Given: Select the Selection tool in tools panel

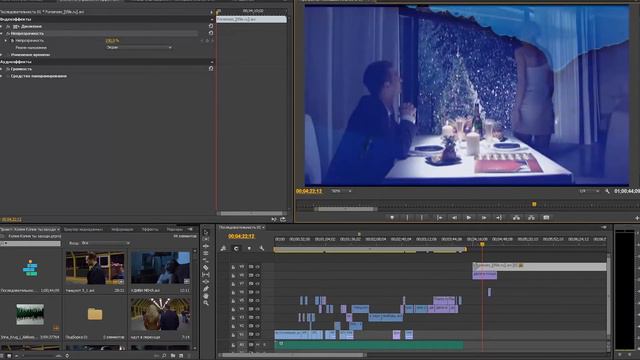Looking at the screenshot, I should (206, 232).
